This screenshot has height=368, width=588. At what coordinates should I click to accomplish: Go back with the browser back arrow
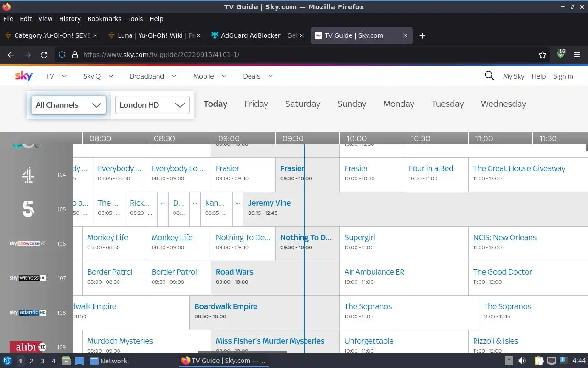tap(11, 55)
